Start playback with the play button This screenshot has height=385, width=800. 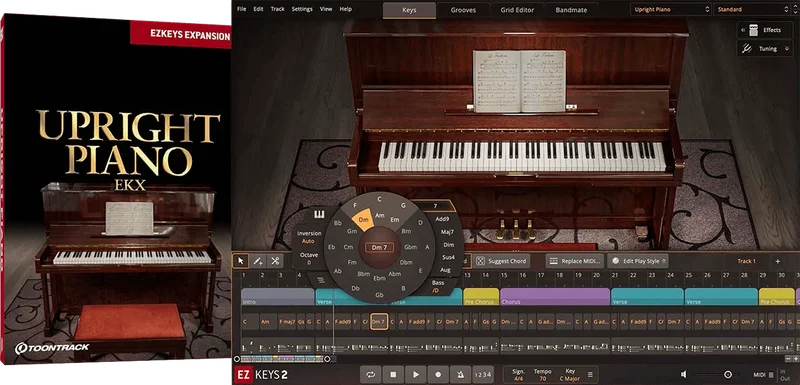coord(416,375)
